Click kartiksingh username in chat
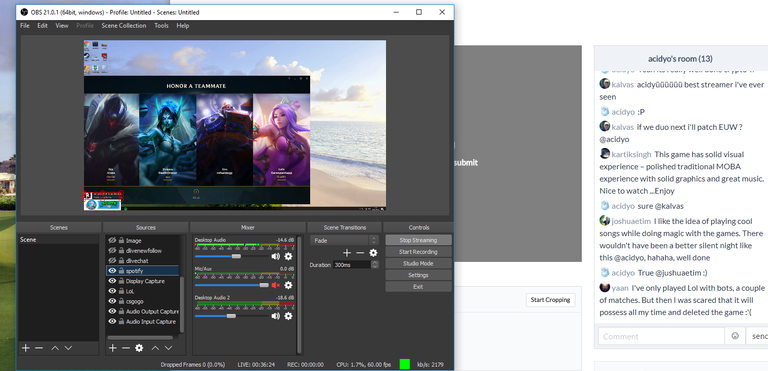Viewport: 768px width, 371px height. click(x=631, y=154)
